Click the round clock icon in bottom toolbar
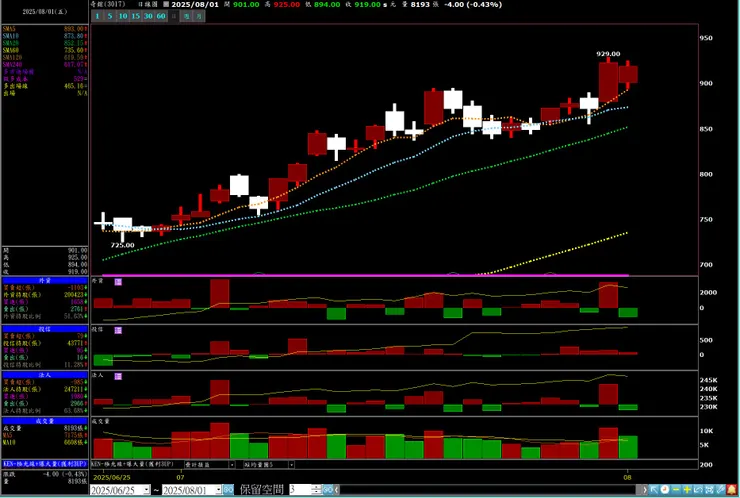 (x=664, y=490)
